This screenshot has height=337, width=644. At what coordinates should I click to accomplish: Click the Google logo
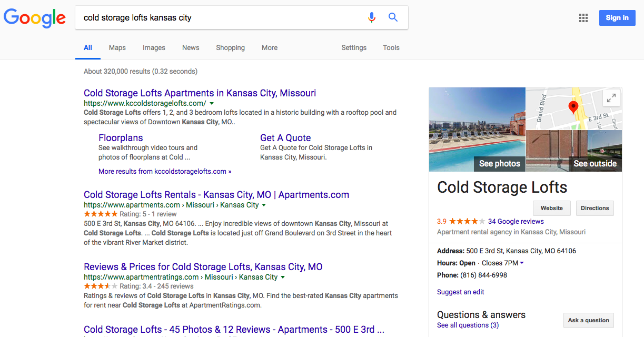point(35,18)
